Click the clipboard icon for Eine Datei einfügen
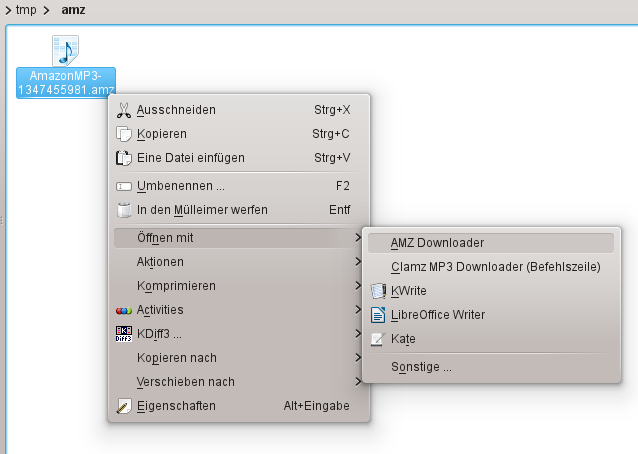The height and width of the screenshot is (454, 638). coord(124,158)
